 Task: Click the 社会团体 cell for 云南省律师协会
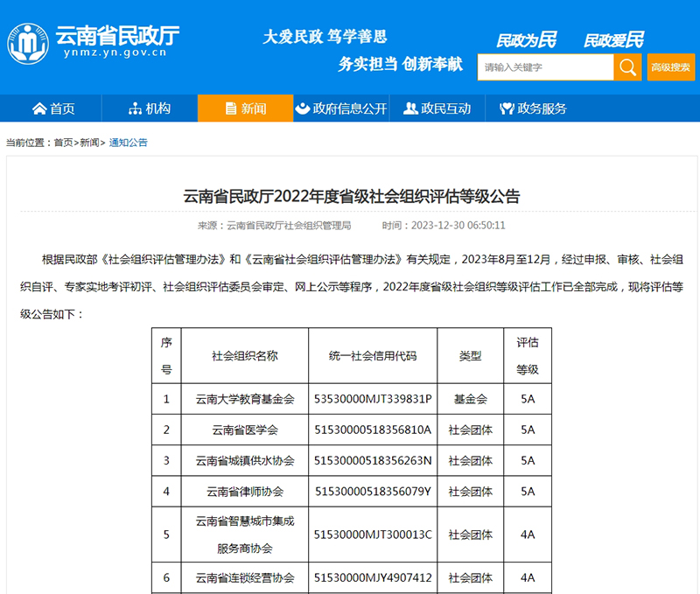pyautogui.click(x=471, y=492)
